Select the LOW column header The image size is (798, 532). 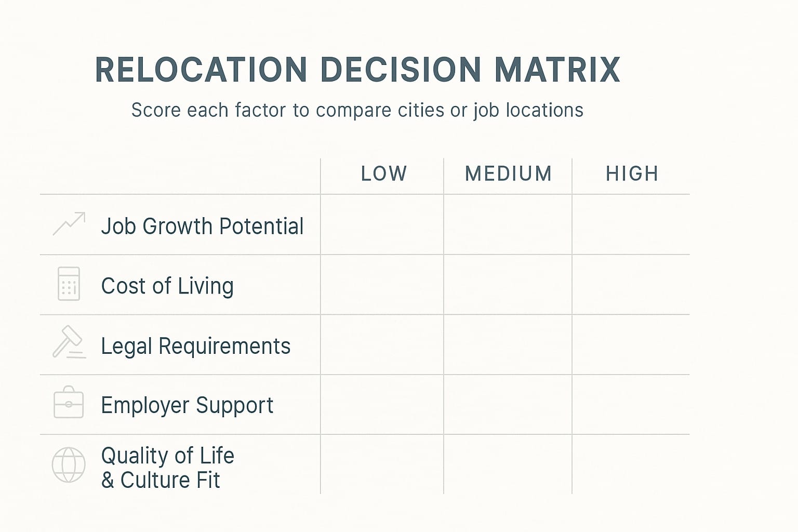[x=384, y=174]
